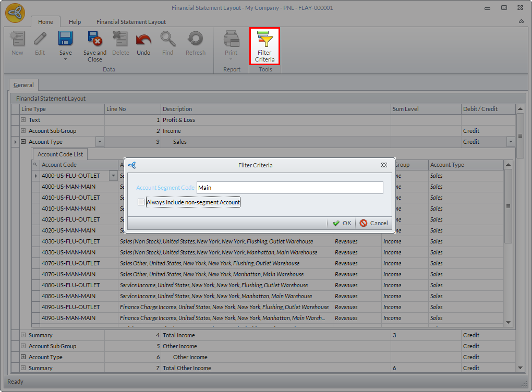Switch to Financial Statement Layout ribbon tab
The image size is (532, 392).
tap(131, 22)
